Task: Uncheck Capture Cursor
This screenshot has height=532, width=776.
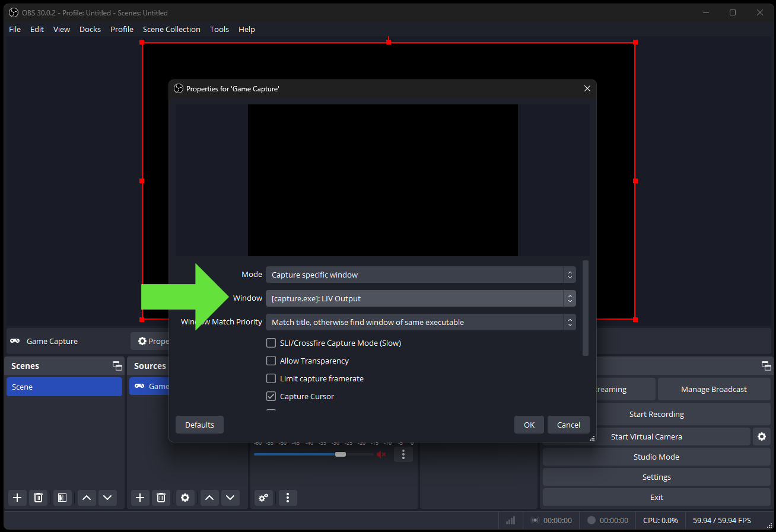Action: (271, 396)
